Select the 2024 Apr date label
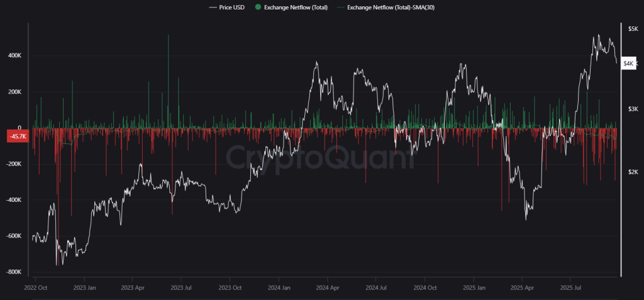Screen dimensions: 644x300 tap(326, 288)
